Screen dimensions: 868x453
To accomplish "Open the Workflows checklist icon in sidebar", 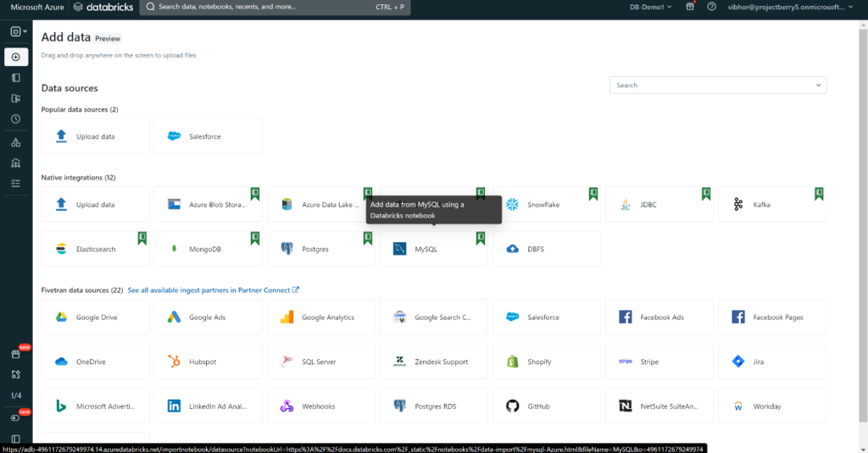I will tap(16, 183).
